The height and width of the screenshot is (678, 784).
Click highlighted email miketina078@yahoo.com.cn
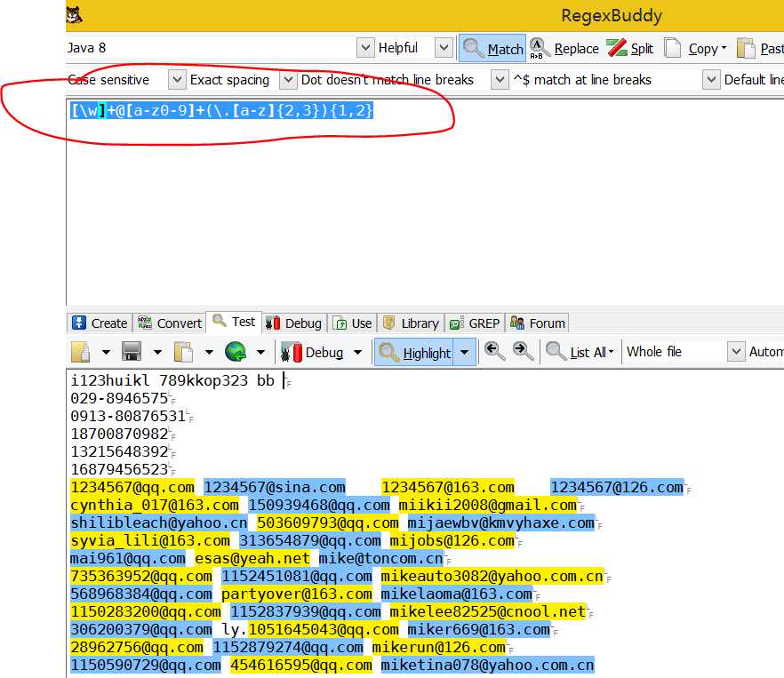pos(487,665)
